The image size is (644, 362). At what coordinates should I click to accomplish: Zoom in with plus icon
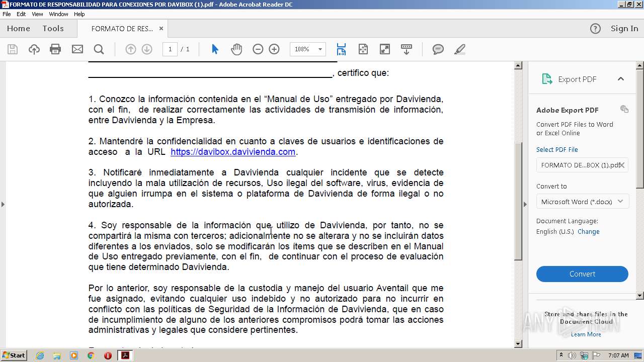click(274, 49)
